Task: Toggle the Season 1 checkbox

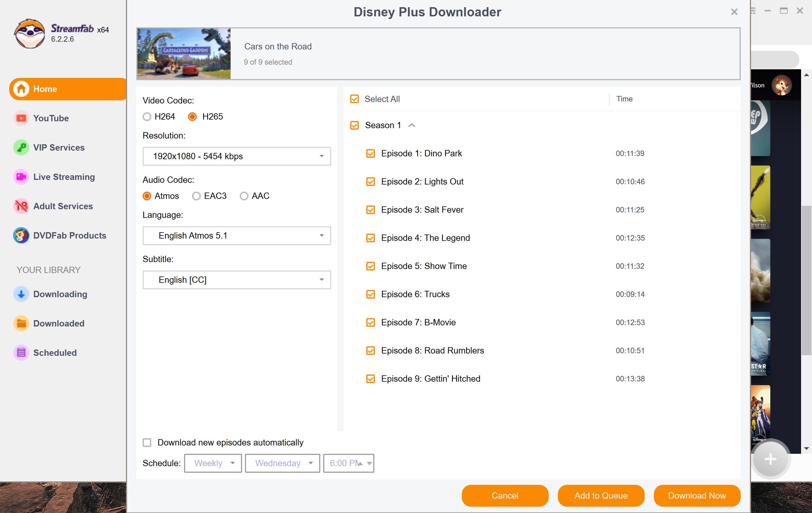Action: (x=355, y=125)
